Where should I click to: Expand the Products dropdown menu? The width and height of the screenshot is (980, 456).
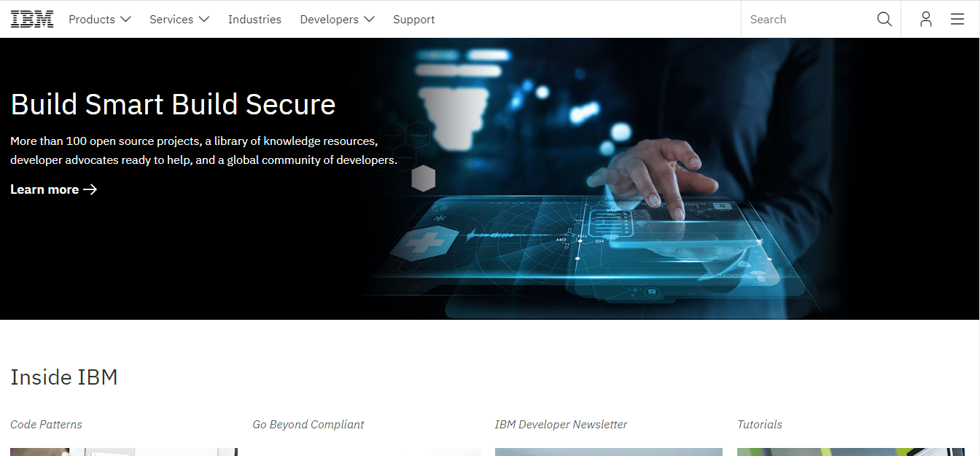point(100,20)
